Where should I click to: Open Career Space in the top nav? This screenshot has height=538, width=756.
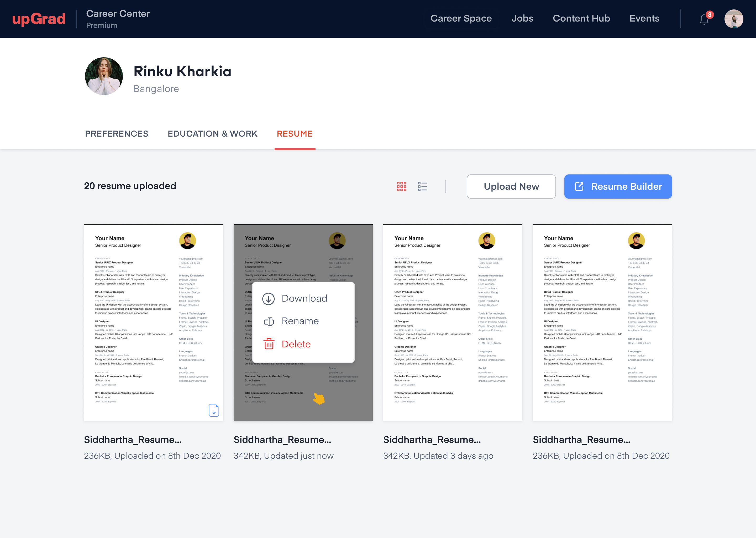461,19
